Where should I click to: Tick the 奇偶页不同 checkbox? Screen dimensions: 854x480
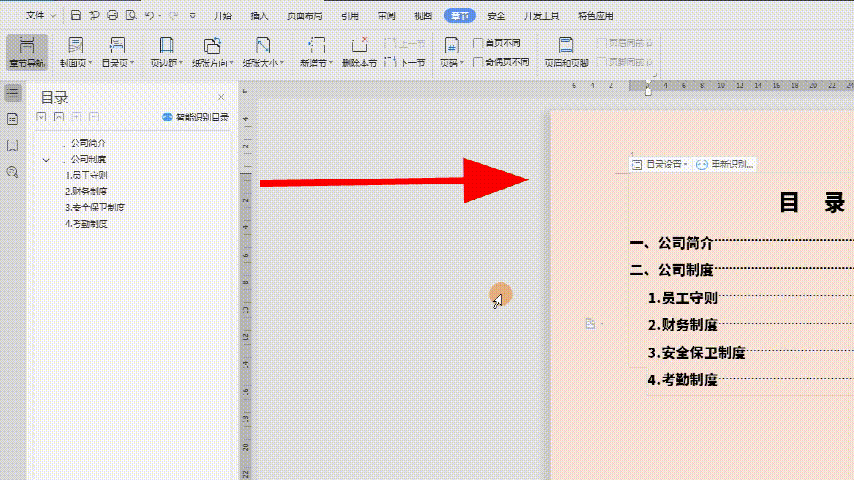tap(478, 62)
